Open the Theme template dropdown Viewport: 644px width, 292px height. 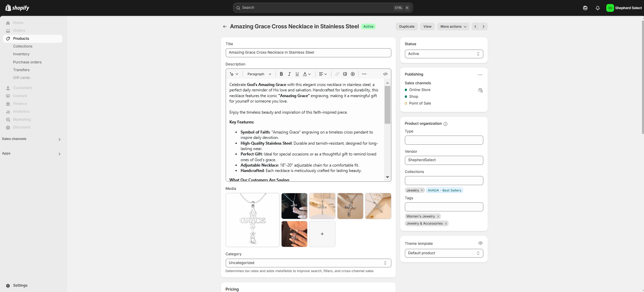(444, 253)
